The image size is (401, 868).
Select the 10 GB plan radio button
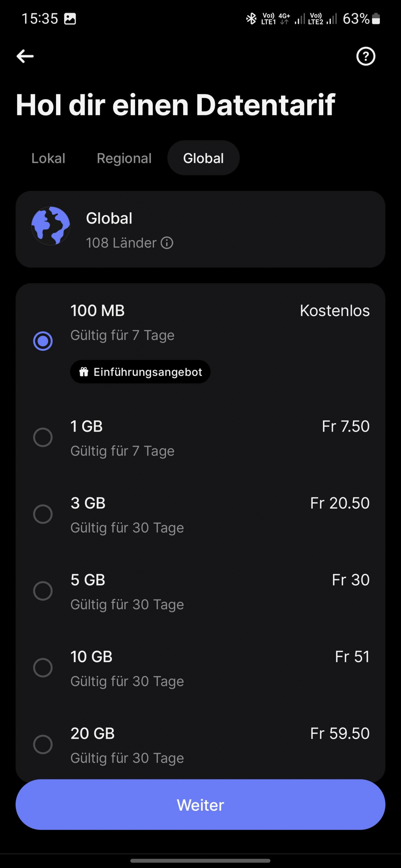tap(43, 668)
